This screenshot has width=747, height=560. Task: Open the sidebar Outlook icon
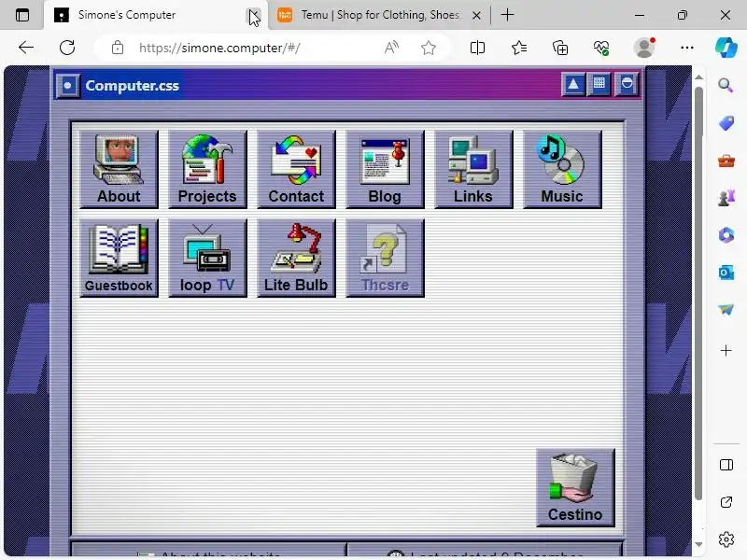[726, 273]
